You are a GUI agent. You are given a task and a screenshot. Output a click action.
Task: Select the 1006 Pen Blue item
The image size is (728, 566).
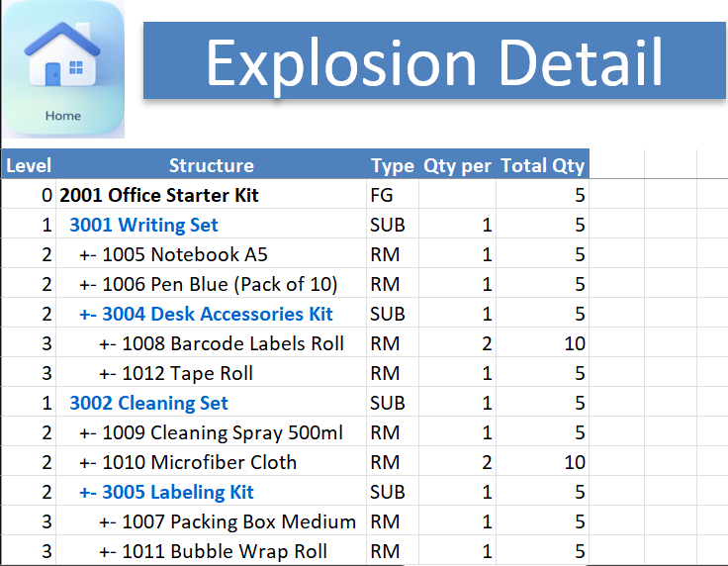point(208,284)
